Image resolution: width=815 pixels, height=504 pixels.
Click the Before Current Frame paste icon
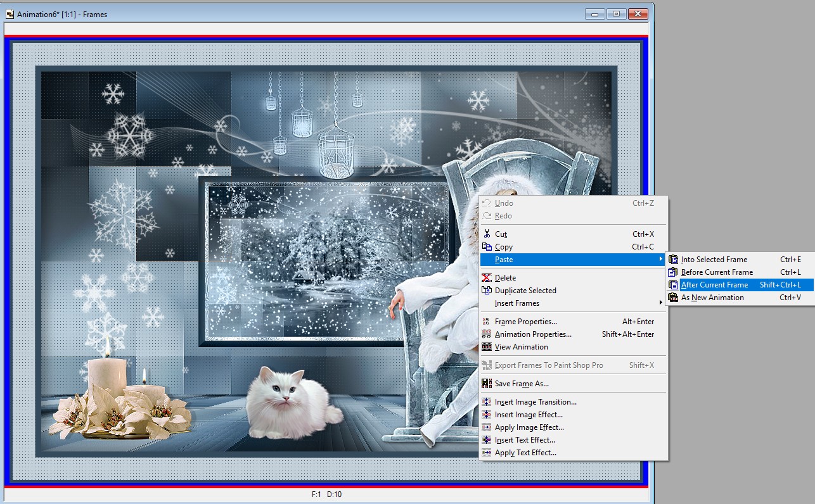(673, 272)
